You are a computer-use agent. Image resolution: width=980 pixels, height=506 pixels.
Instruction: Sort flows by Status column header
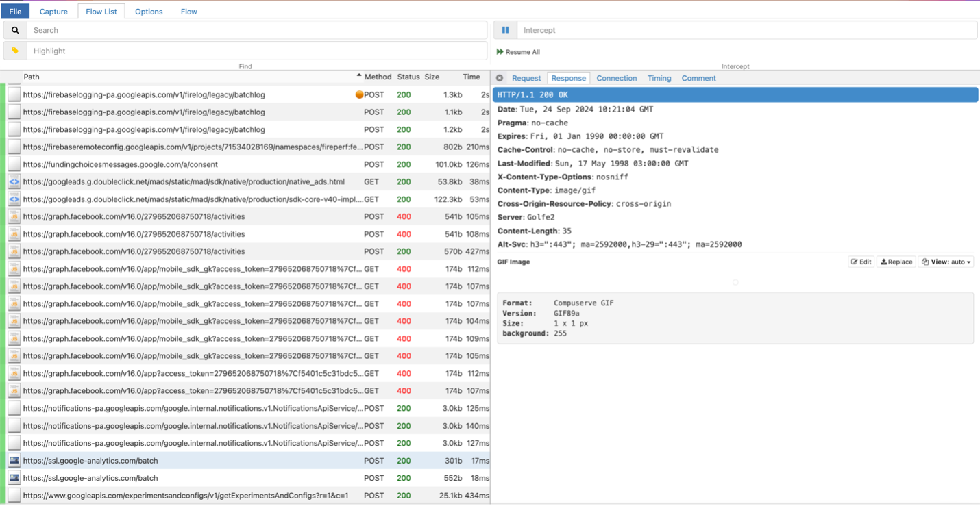[x=408, y=77]
